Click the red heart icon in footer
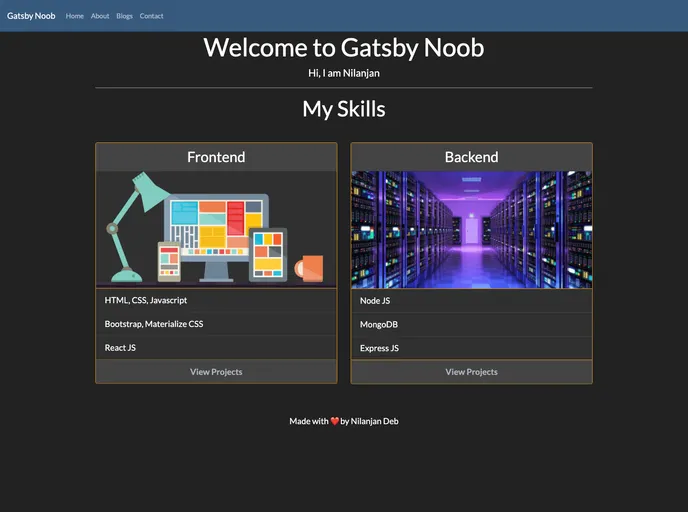 [x=335, y=421]
